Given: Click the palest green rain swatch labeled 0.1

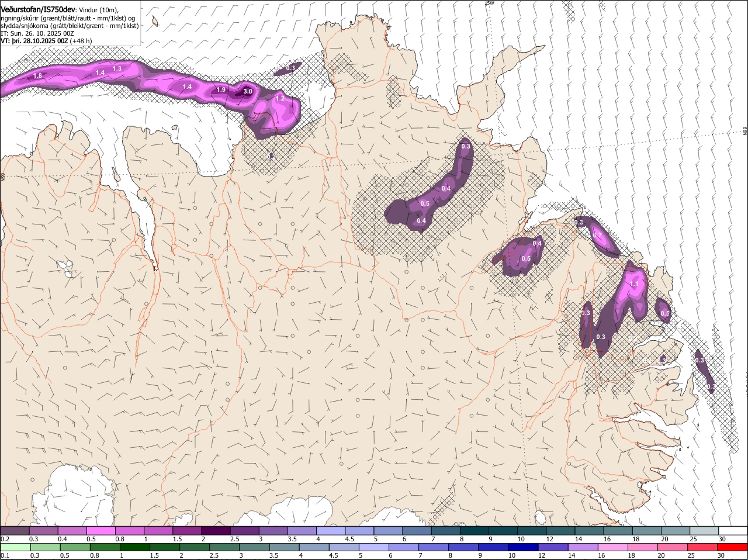Looking at the screenshot, I should [x=15, y=547].
